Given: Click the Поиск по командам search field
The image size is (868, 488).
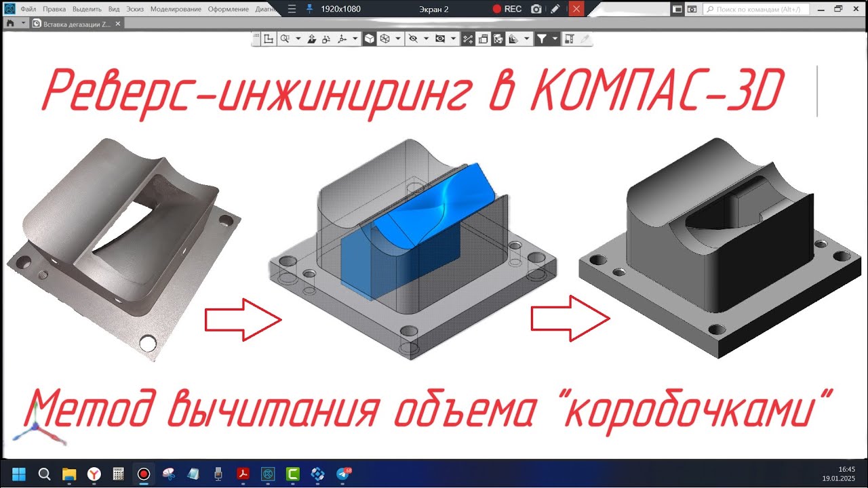Looking at the screenshot, I should 756,9.
